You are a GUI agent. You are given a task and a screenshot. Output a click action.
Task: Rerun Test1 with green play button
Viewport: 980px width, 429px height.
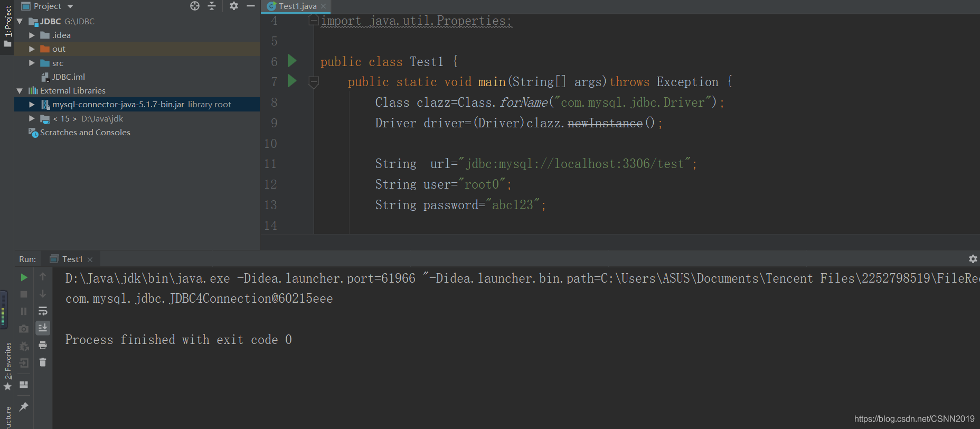coord(24,277)
